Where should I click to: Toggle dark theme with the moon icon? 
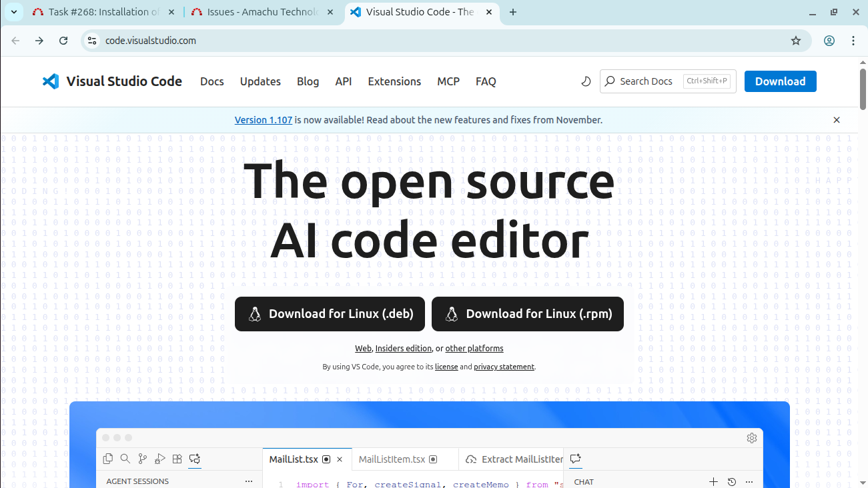(586, 81)
